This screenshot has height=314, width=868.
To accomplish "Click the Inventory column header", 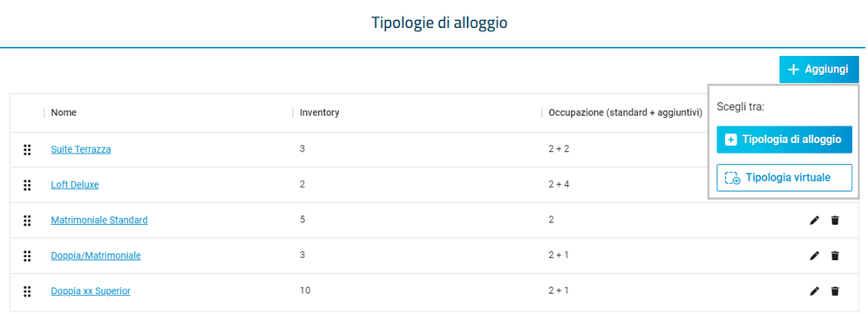I will (x=320, y=113).
